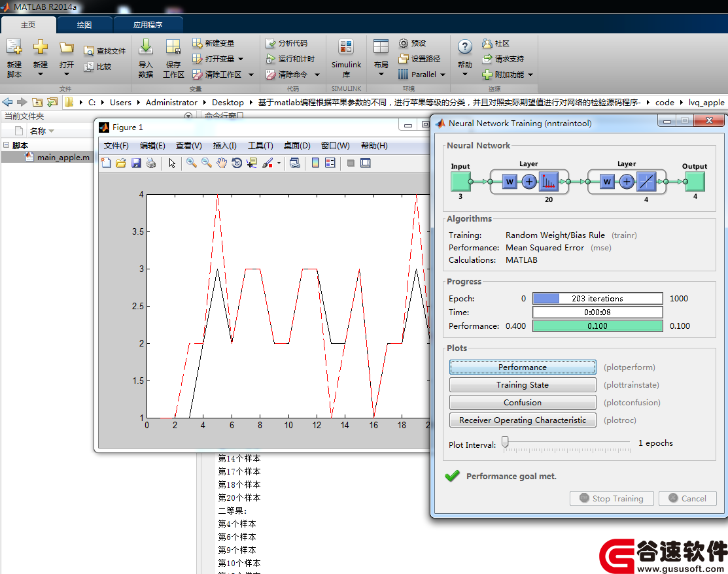This screenshot has height=574, width=728.
Task: Toggle the Rotate 3D tool in Figure 1
Action: (x=237, y=163)
